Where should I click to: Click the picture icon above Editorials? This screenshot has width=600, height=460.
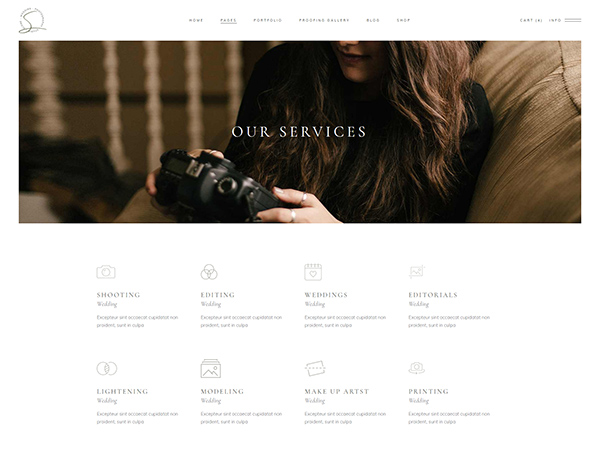coord(417,272)
